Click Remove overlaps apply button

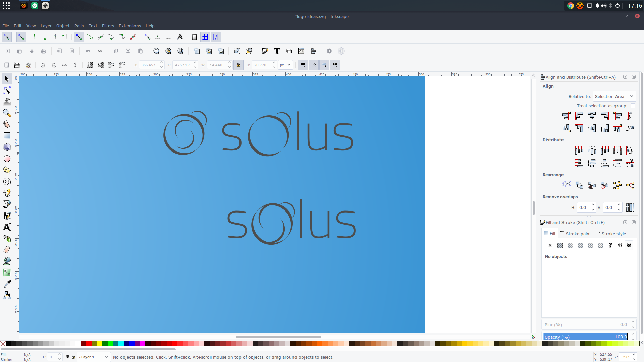(630, 208)
